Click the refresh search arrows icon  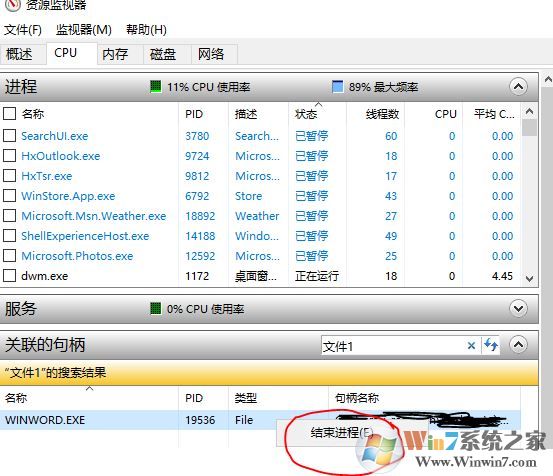pyautogui.click(x=491, y=345)
